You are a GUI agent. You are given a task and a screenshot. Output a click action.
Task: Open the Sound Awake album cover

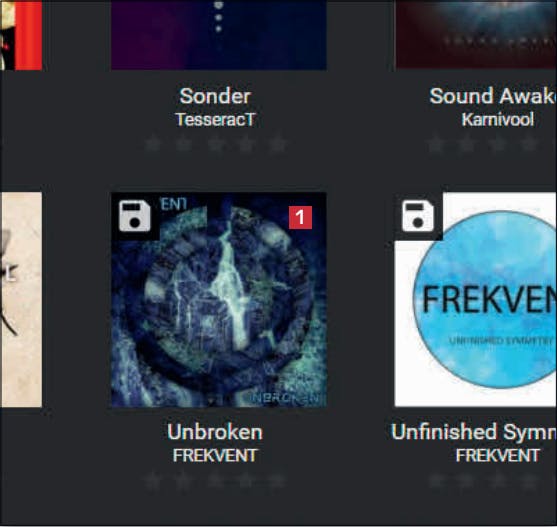click(476, 34)
